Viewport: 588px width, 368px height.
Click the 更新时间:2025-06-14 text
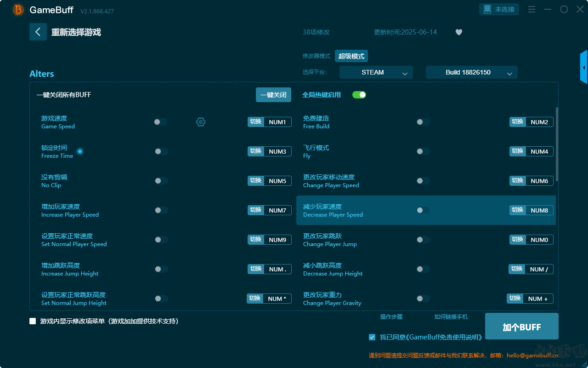pyautogui.click(x=406, y=32)
